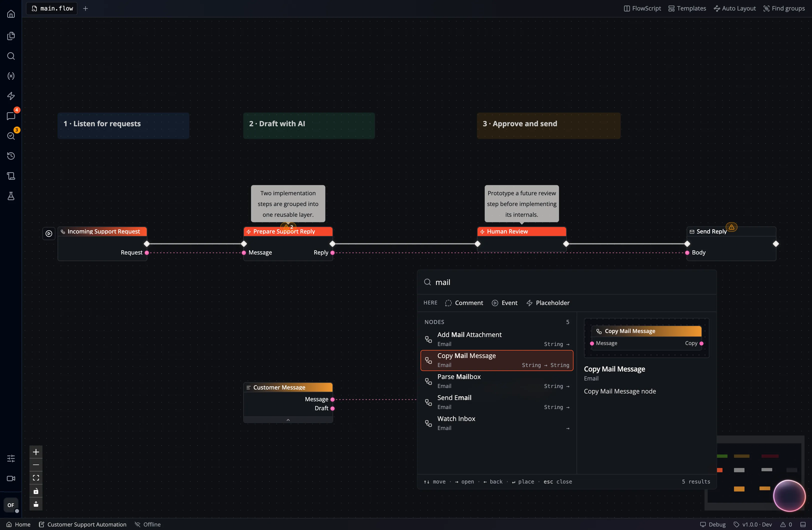Open the files icon in the sidebar

pos(11,36)
